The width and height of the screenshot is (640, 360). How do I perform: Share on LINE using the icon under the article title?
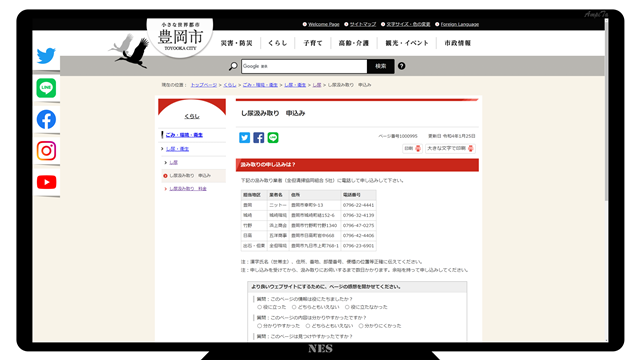[x=273, y=138]
